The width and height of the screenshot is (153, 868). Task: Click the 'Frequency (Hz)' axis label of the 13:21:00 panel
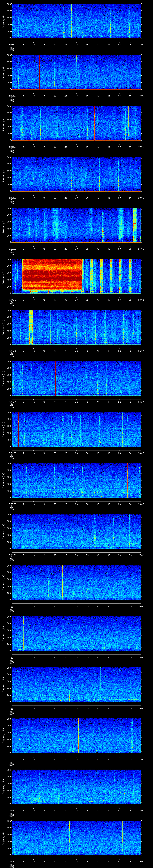[3, 276]
